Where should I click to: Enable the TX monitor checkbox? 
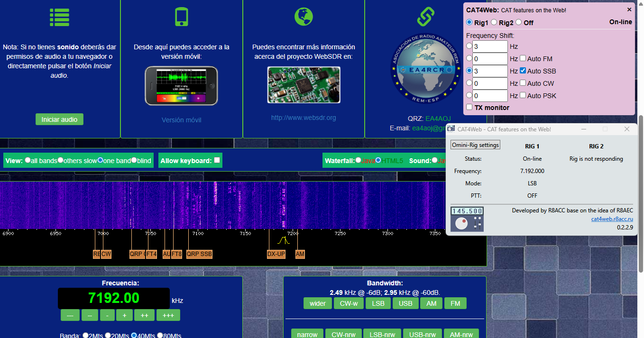pyautogui.click(x=469, y=107)
